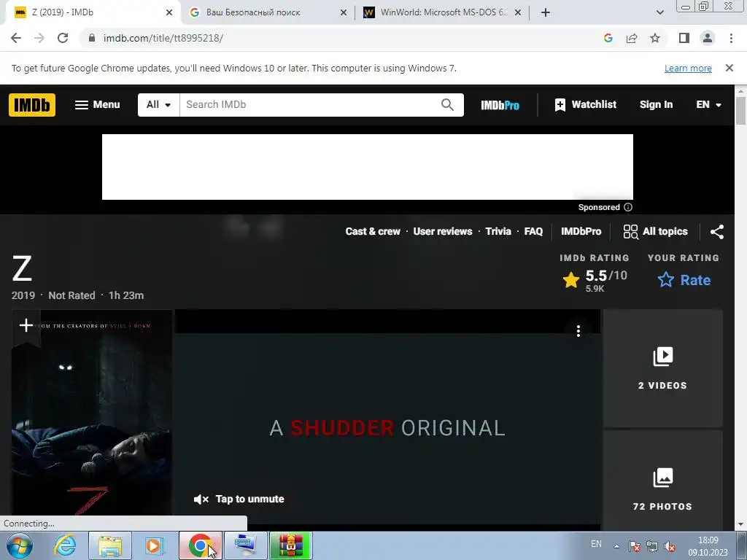Open FAQ link
Image resolution: width=747 pixels, height=560 pixels.
click(533, 231)
